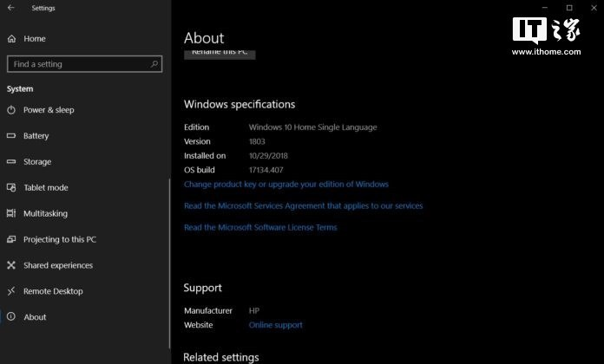Select Windows 10 Home Single Language text

pyautogui.click(x=312, y=127)
